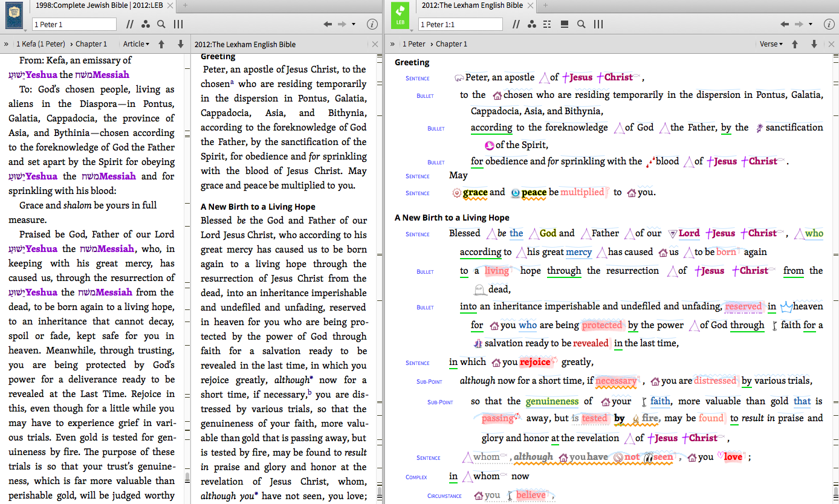
Task: Jump to previous article in left panel
Action: pos(161,44)
